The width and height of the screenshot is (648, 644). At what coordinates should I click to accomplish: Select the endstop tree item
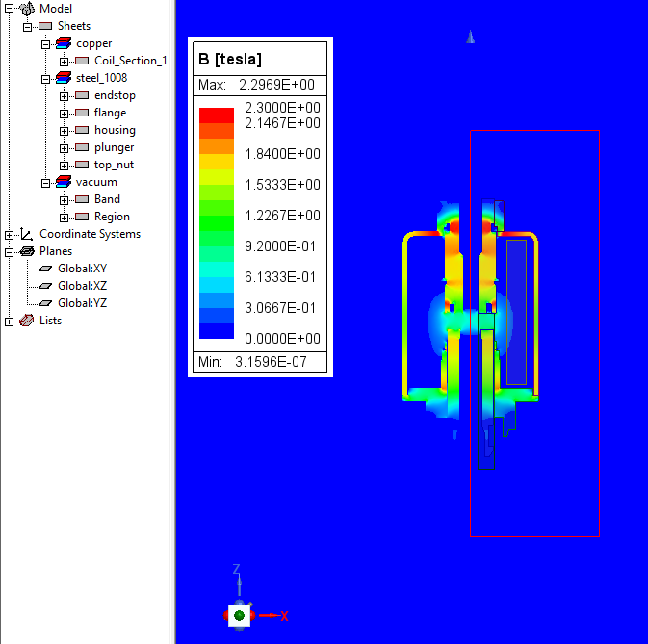pos(115,95)
